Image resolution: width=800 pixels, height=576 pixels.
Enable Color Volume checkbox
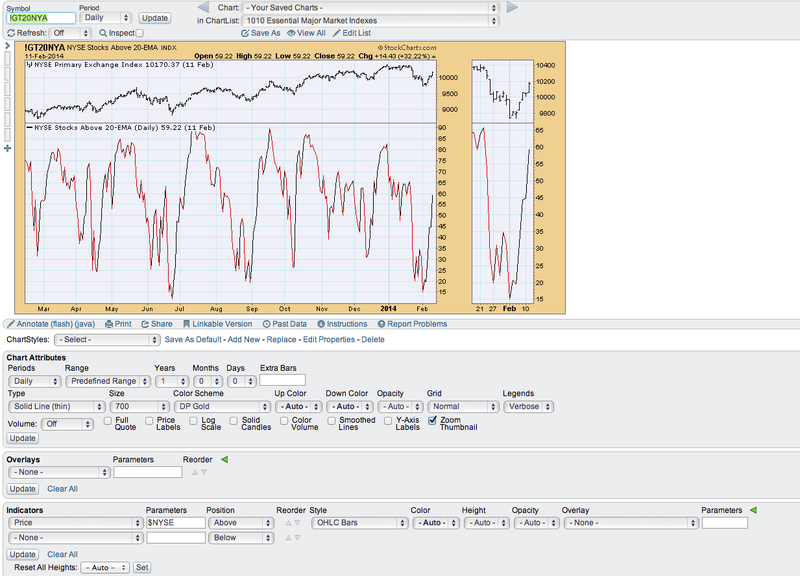(284, 421)
